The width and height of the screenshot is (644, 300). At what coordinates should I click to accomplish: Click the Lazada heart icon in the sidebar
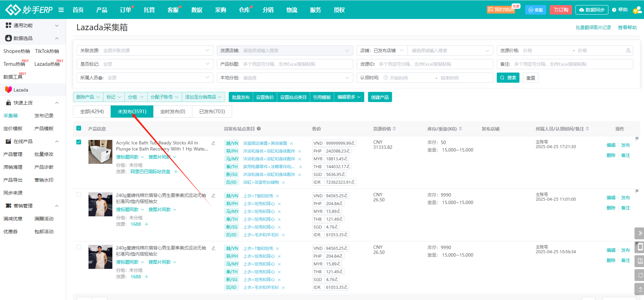click(8, 89)
